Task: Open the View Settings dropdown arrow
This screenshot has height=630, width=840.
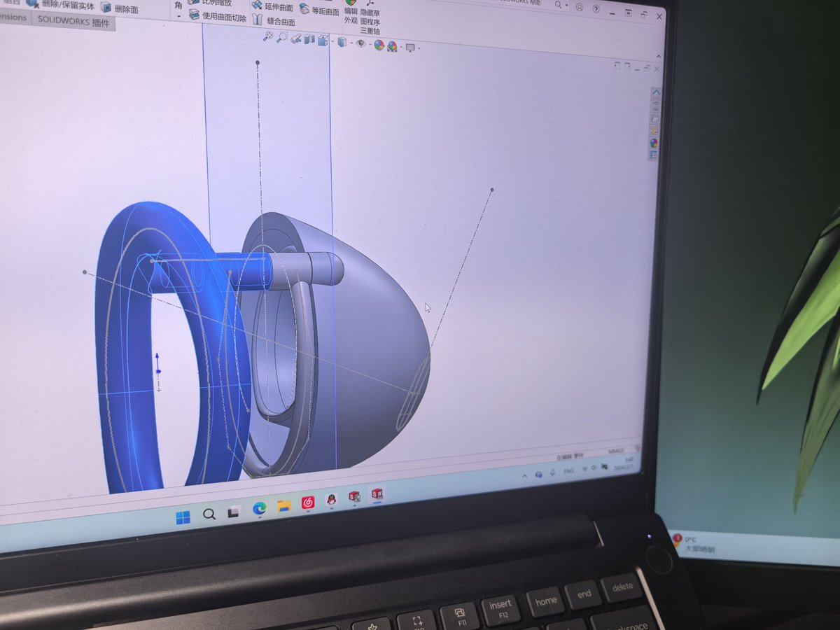Action: (x=419, y=48)
